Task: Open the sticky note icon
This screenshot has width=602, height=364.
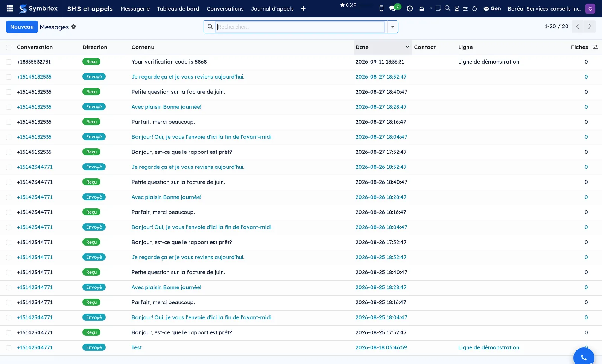Action: [438, 8]
